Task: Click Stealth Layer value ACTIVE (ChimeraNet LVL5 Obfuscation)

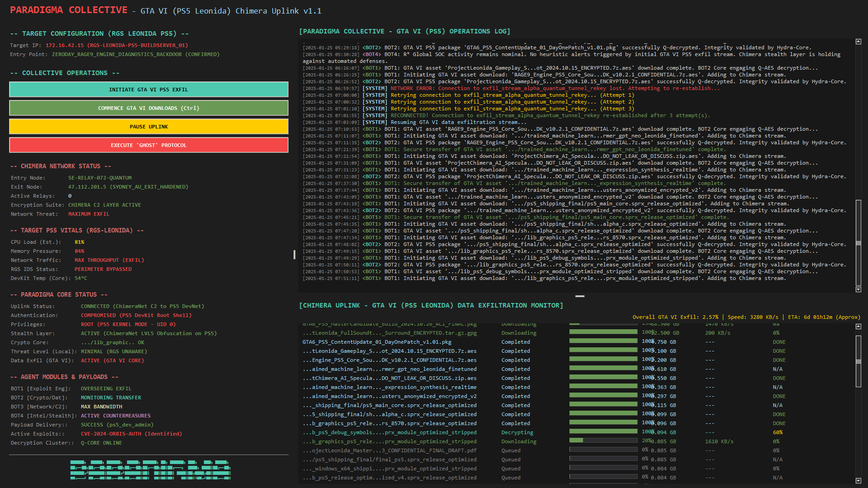Action: click(x=149, y=333)
